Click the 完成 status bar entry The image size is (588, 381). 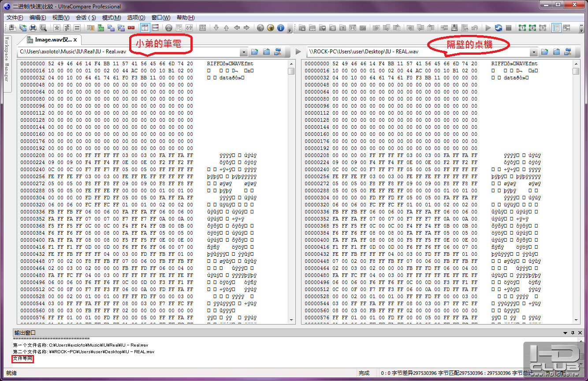point(364,373)
